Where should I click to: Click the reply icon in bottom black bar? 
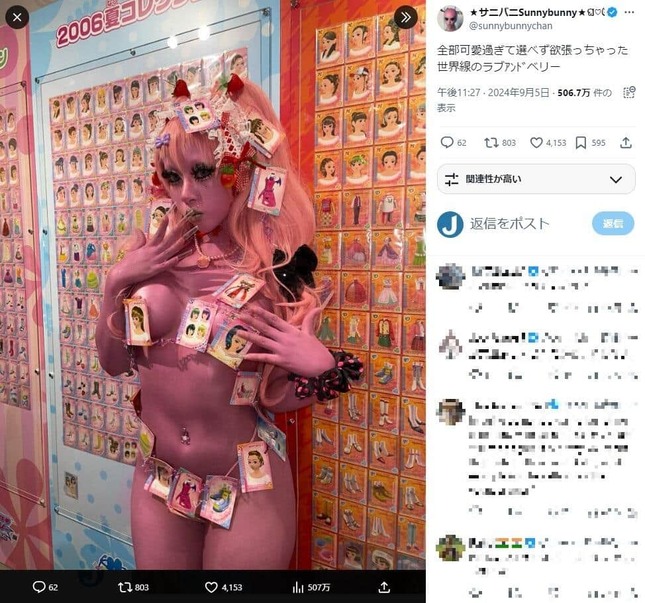coord(39,587)
